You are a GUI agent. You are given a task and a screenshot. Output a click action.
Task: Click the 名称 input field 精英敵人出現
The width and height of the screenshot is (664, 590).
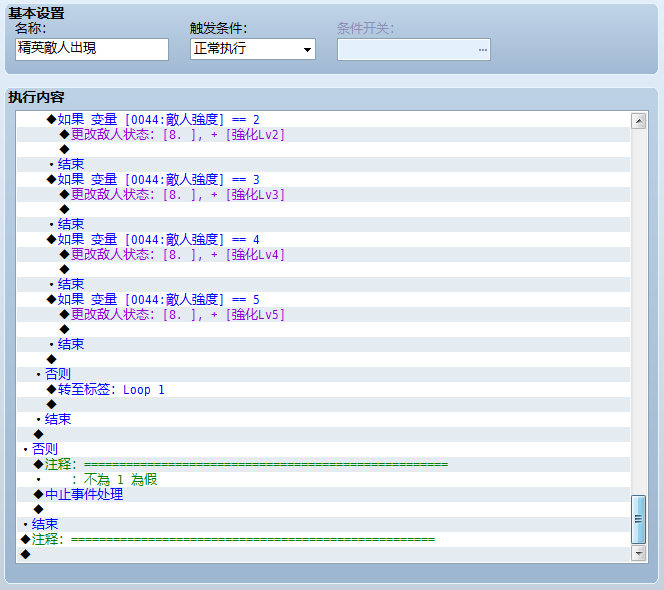coord(92,49)
